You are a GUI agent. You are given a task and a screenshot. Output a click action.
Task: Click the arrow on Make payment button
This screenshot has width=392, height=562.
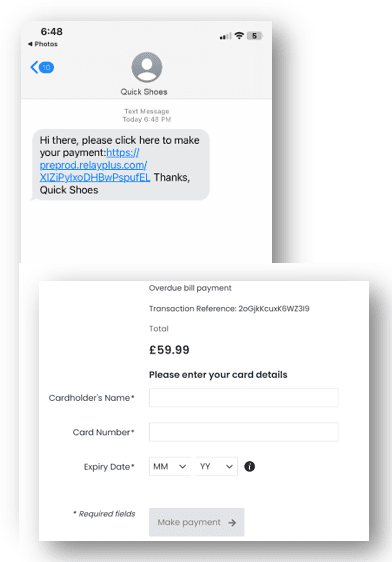tap(232, 523)
